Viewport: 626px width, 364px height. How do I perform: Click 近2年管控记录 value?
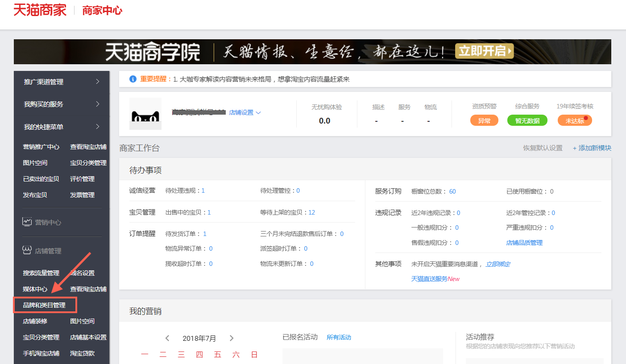tap(553, 213)
